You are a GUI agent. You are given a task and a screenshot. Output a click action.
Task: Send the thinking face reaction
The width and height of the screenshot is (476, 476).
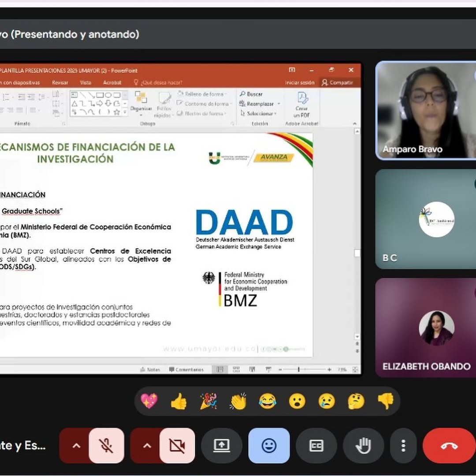click(356, 401)
